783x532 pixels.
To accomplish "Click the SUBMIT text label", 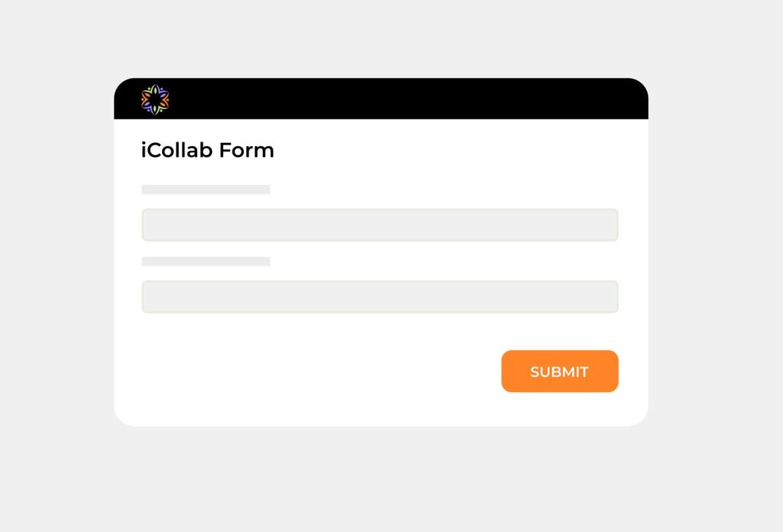I will (559, 371).
